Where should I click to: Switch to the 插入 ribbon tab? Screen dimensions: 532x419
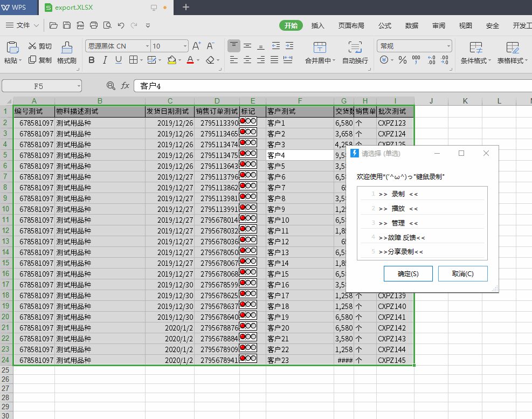pyautogui.click(x=317, y=25)
